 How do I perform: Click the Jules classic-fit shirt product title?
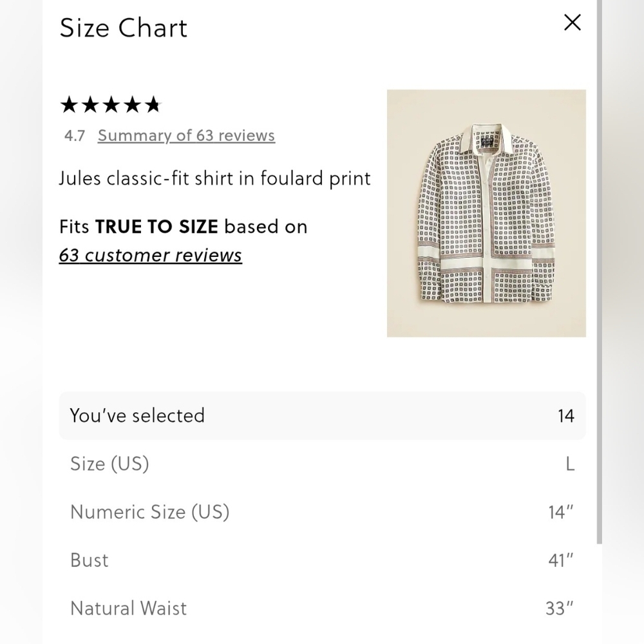(x=215, y=178)
